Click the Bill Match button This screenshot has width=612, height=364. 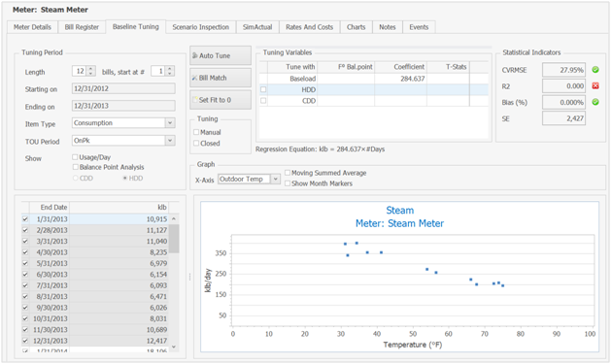click(221, 78)
